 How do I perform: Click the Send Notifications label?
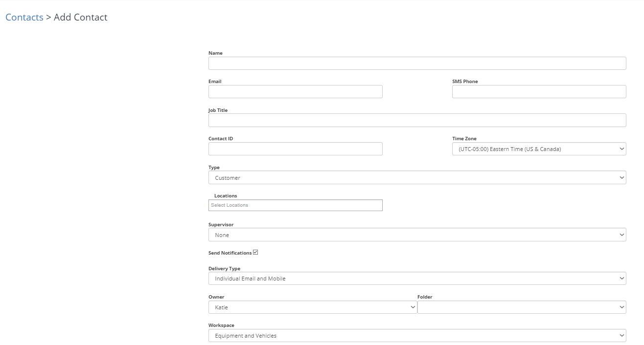pyautogui.click(x=230, y=253)
